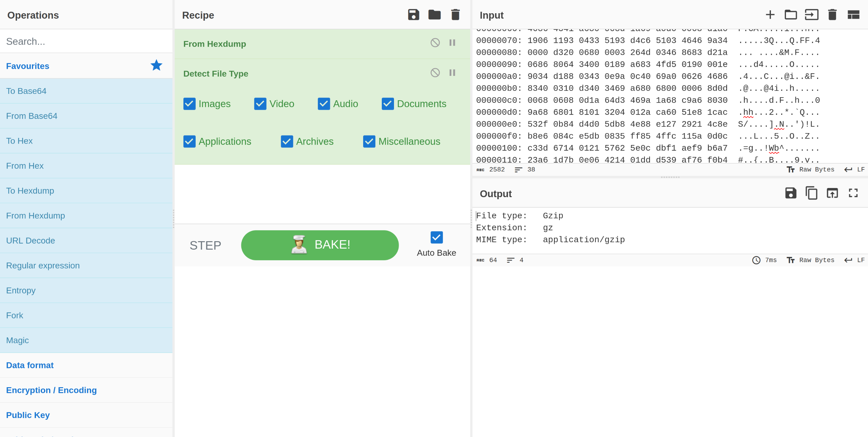The image size is (868, 437).
Task: Reset the input pane layout
Action: [x=853, y=15]
